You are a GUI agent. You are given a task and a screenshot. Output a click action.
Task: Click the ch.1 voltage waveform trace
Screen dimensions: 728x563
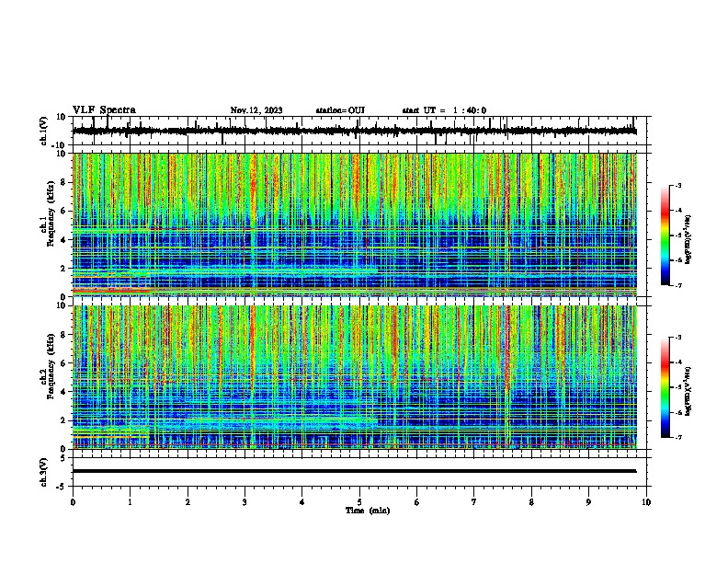coord(355,131)
